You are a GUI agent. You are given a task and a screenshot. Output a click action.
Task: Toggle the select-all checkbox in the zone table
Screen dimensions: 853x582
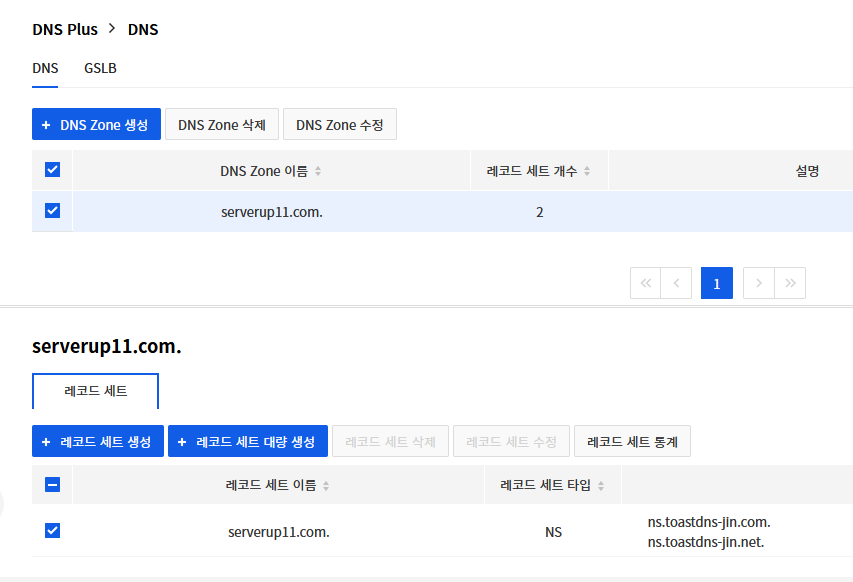tap(51, 170)
